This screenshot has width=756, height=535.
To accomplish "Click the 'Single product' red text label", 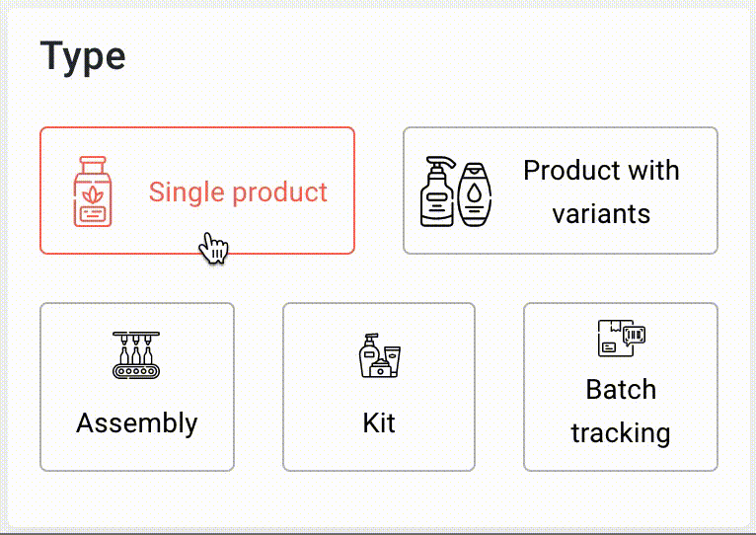I will [238, 192].
